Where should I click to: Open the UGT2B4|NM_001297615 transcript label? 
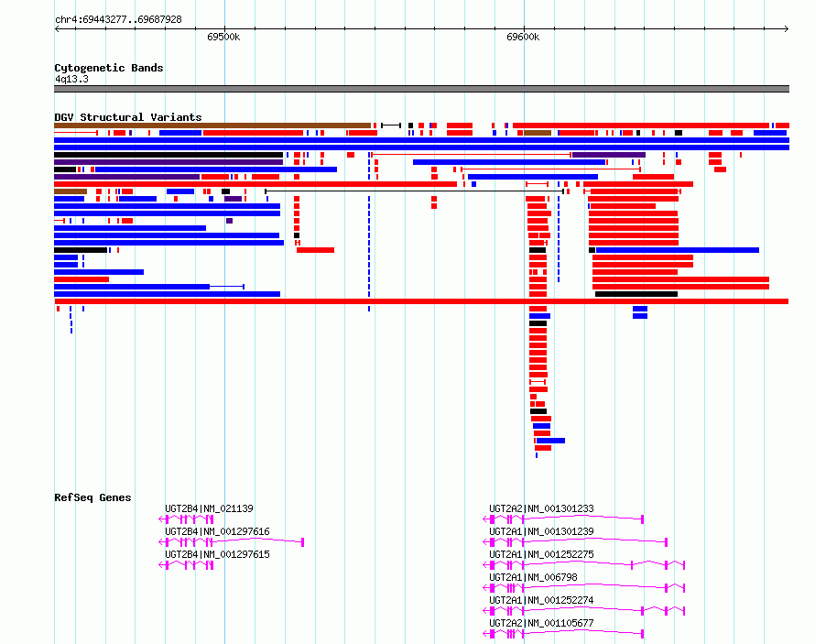tap(217, 554)
